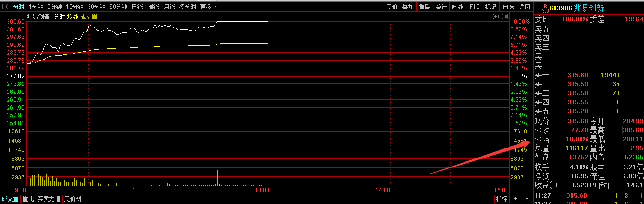
Task: Switch to the 5分钟 chart period
Action: (54, 7)
